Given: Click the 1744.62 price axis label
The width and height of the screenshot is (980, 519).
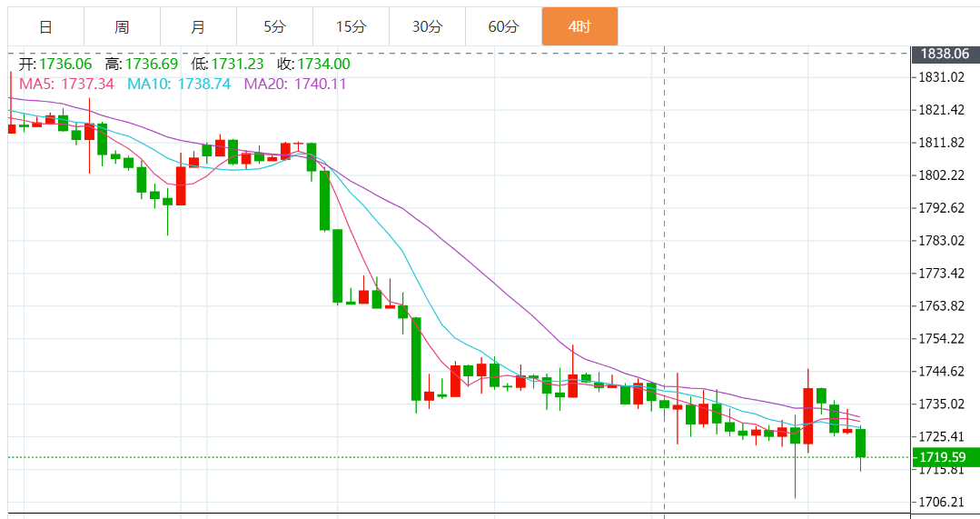Looking at the screenshot, I should (x=941, y=372).
